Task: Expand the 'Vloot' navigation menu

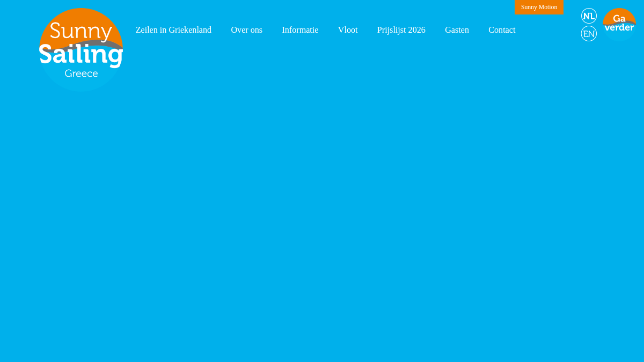Action: (348, 30)
